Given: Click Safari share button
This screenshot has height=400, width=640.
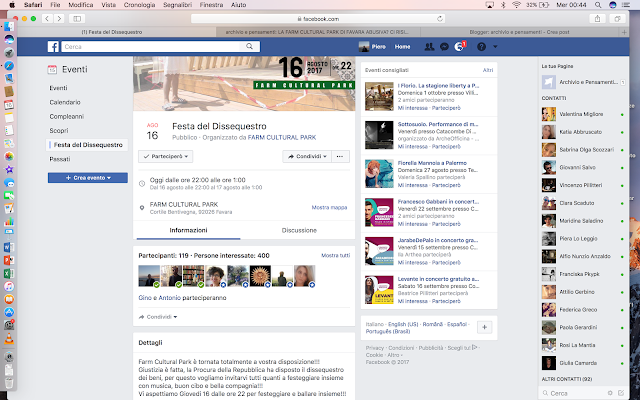Looking at the screenshot, I should (x=597, y=19).
